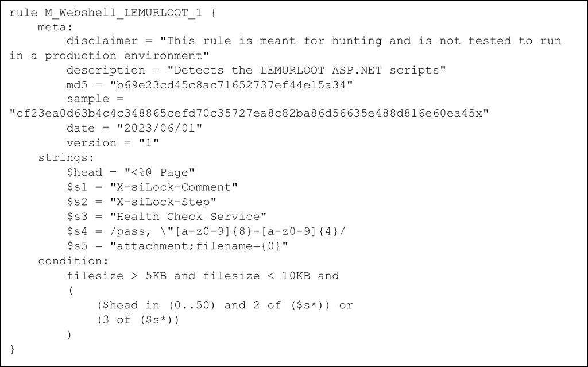Click the long sample hash string
Viewport: 588px width, 367px height.
(249, 113)
